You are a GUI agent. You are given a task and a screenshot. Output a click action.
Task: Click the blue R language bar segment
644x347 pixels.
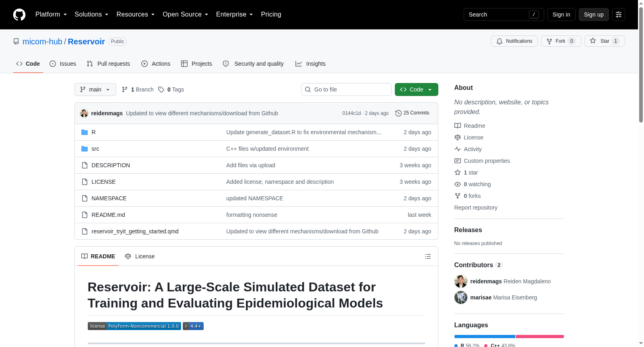tap(485, 337)
